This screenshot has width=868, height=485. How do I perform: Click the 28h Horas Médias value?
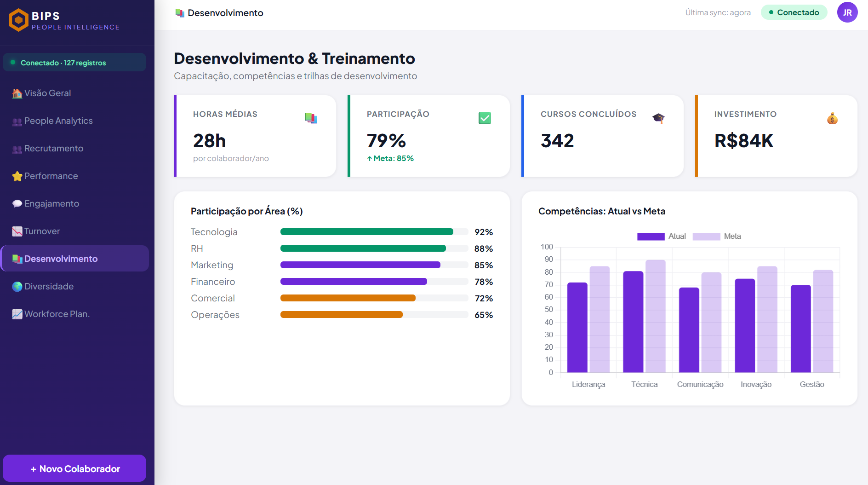(x=210, y=141)
